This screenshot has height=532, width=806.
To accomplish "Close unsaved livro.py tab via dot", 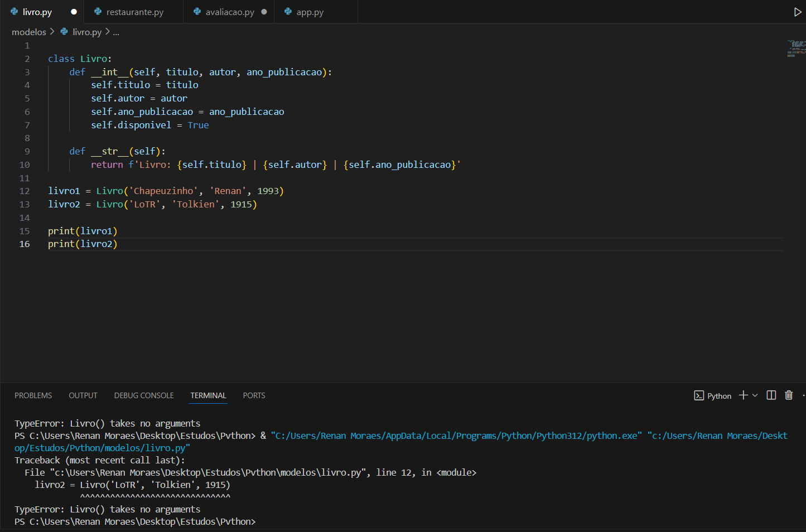I will pyautogui.click(x=74, y=12).
